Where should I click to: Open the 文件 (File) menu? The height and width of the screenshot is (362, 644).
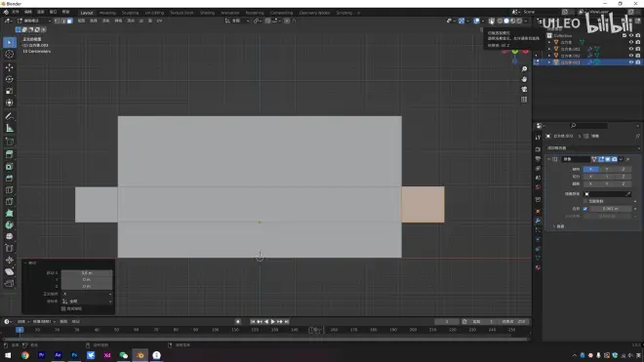pyautogui.click(x=16, y=13)
